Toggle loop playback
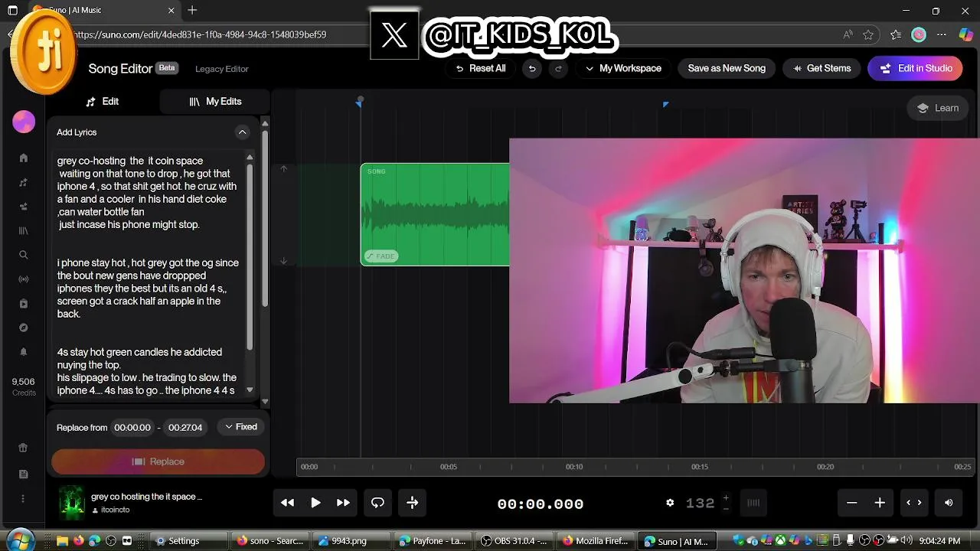This screenshot has width=980, height=551. pos(377,503)
